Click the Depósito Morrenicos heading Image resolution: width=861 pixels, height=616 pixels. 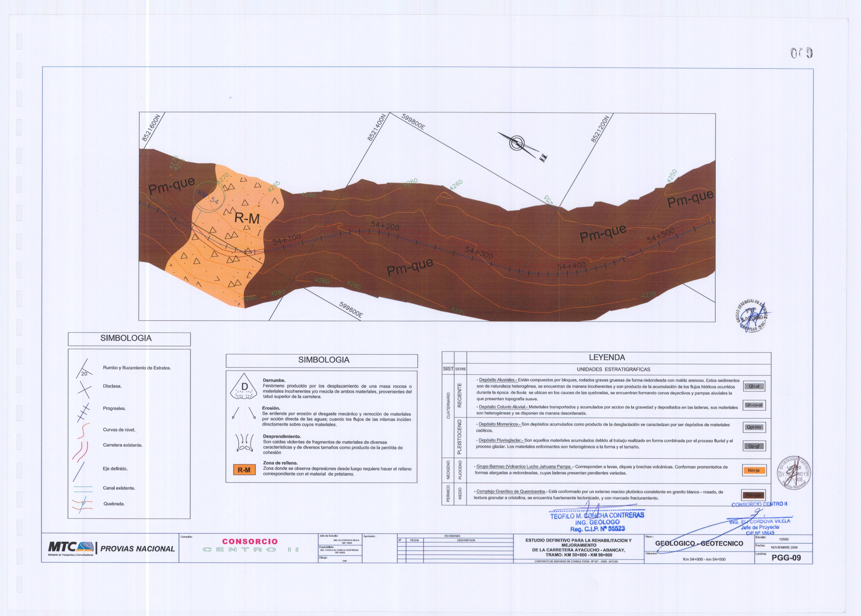click(x=500, y=424)
